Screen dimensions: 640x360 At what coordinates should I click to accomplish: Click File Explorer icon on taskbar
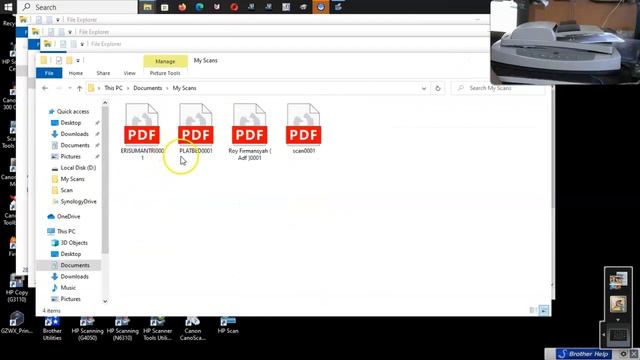coord(147,7)
